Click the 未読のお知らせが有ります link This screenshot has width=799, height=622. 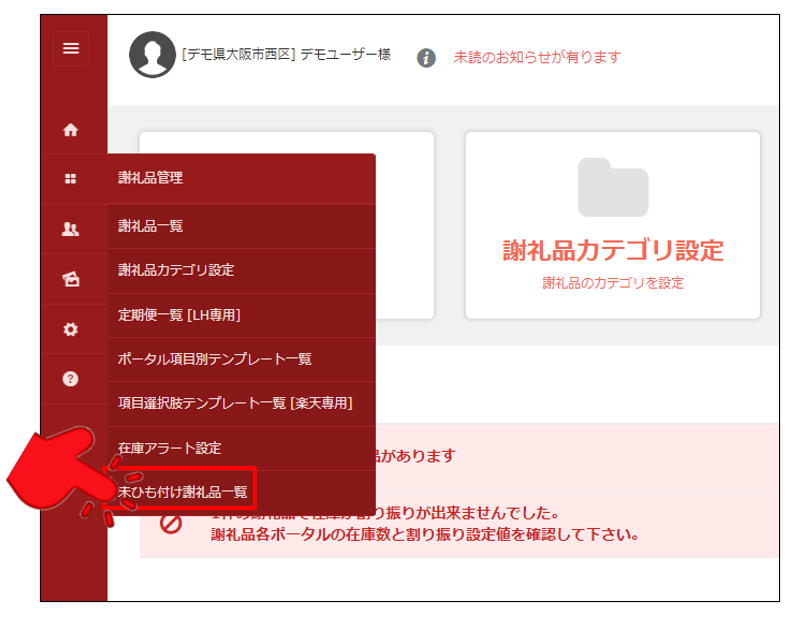pyautogui.click(x=537, y=58)
